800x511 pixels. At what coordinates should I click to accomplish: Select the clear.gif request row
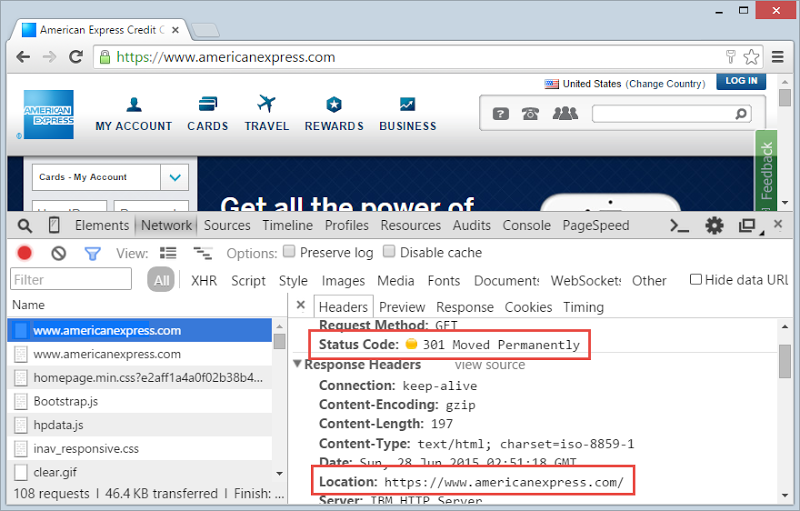click(x=140, y=472)
